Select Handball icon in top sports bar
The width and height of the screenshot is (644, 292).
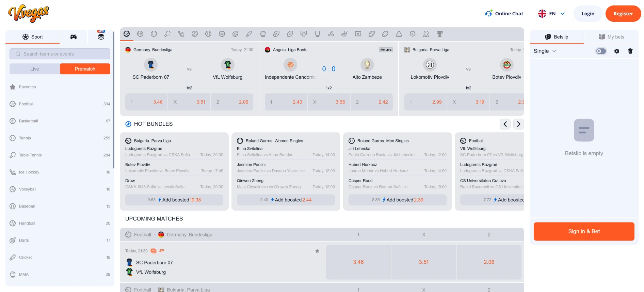tap(222, 34)
